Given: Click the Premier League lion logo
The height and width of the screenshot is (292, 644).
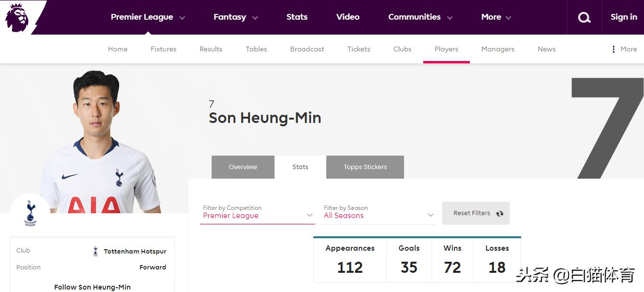Looking at the screenshot, I should [x=17, y=17].
